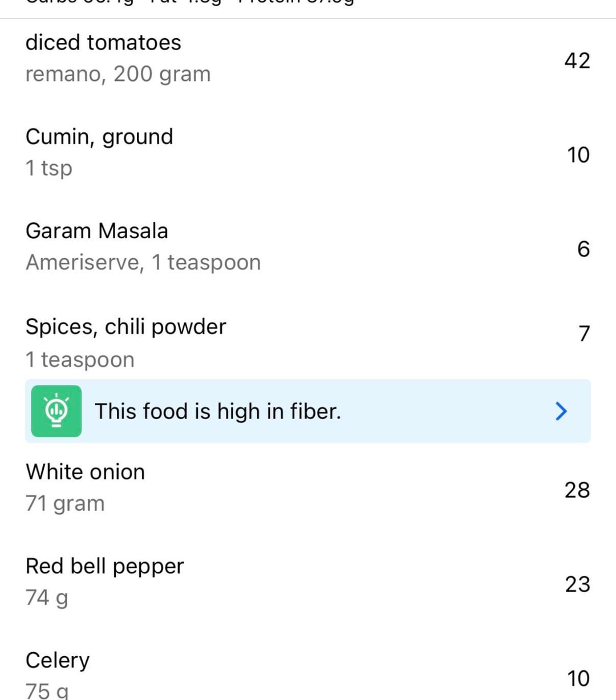
Task: Open the fiber insight chevron arrow
Action: pos(561,411)
